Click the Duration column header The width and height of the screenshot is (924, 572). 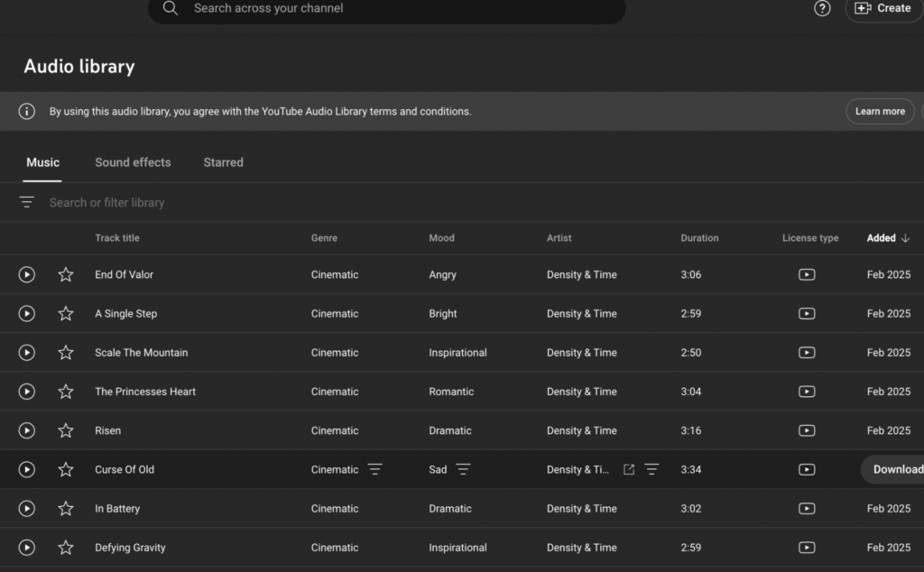click(699, 238)
